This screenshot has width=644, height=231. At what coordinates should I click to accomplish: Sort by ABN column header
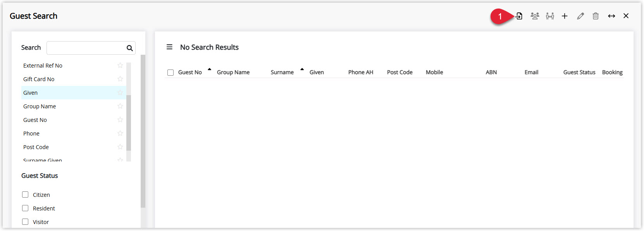click(x=491, y=72)
